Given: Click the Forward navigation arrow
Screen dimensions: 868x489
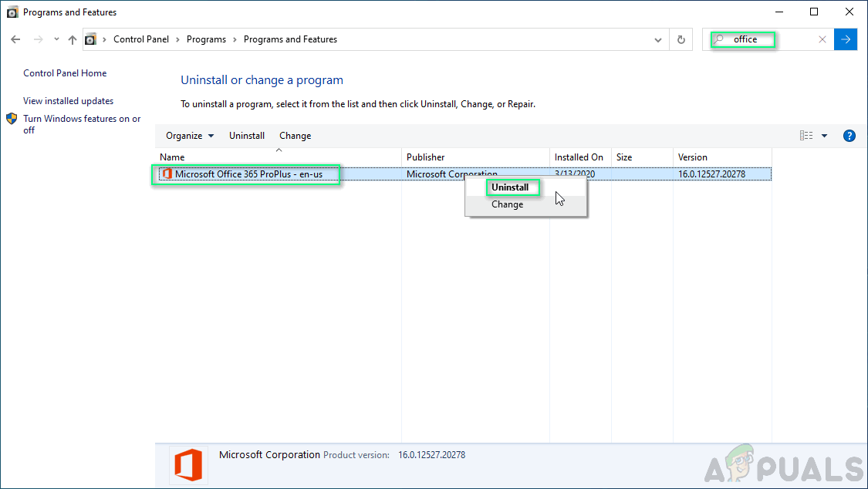Looking at the screenshot, I should click(x=39, y=39).
